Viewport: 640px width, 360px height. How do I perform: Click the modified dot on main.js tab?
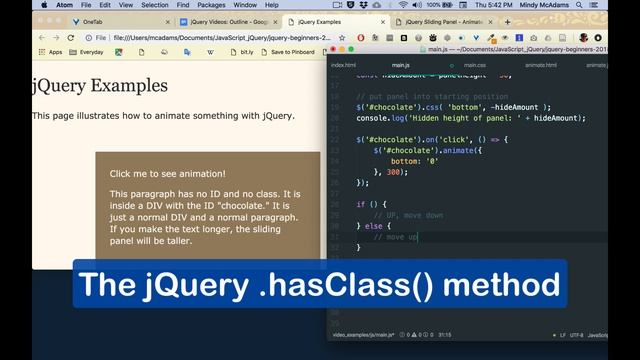click(451, 65)
